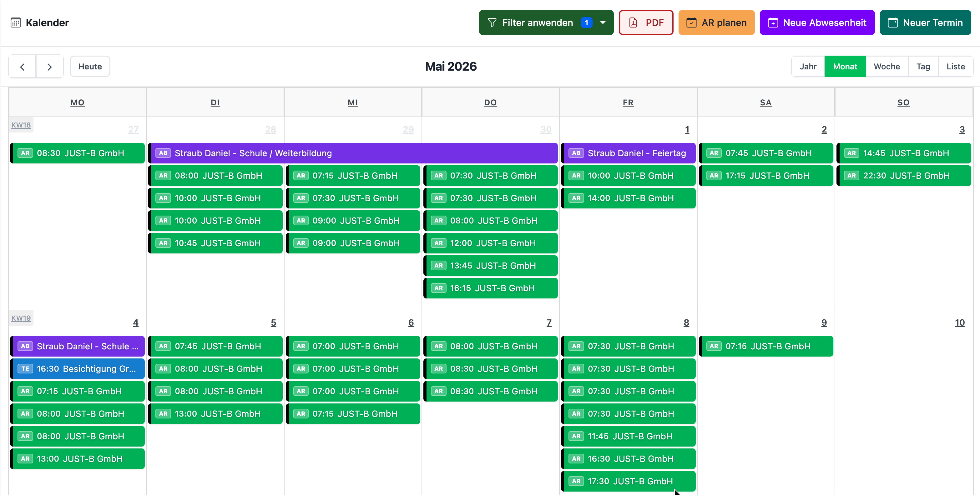
Task: Open the 07:15 JUST-B GmbH event on the 9th
Action: (x=766, y=346)
